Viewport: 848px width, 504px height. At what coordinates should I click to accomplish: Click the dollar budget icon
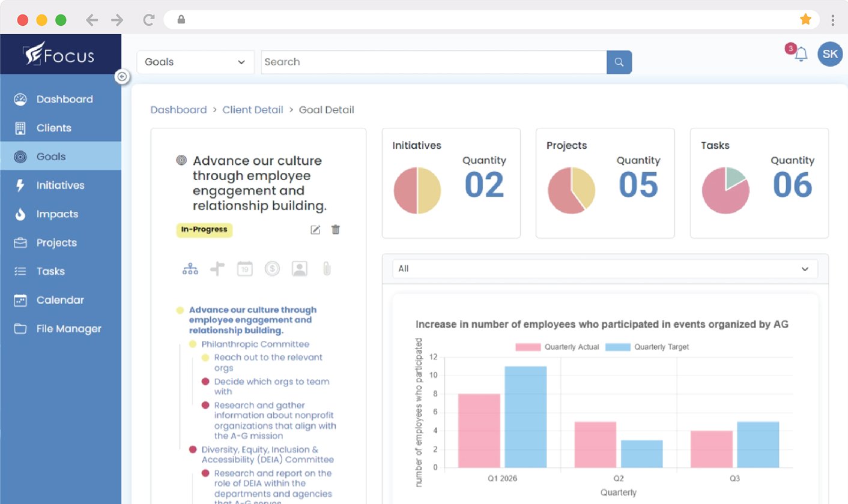coord(272,269)
